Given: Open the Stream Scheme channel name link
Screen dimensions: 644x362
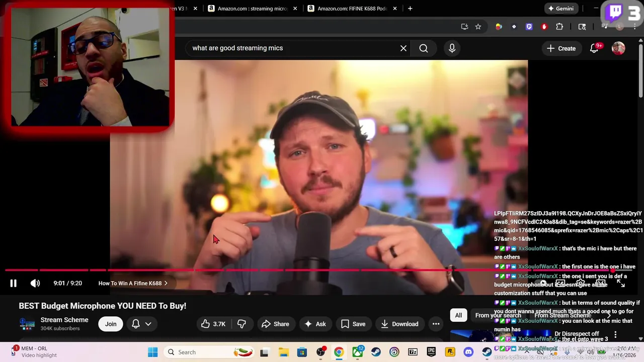Looking at the screenshot, I should click(x=64, y=320).
